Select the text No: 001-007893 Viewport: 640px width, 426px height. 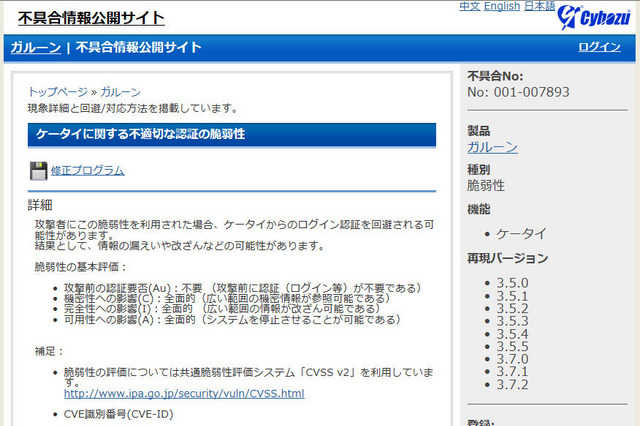click(518, 92)
